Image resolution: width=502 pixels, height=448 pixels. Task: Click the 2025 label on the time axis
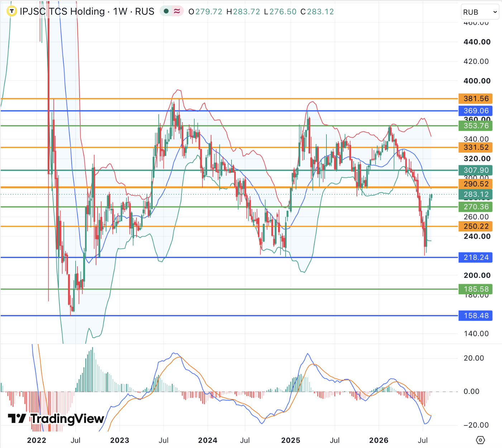291,440
